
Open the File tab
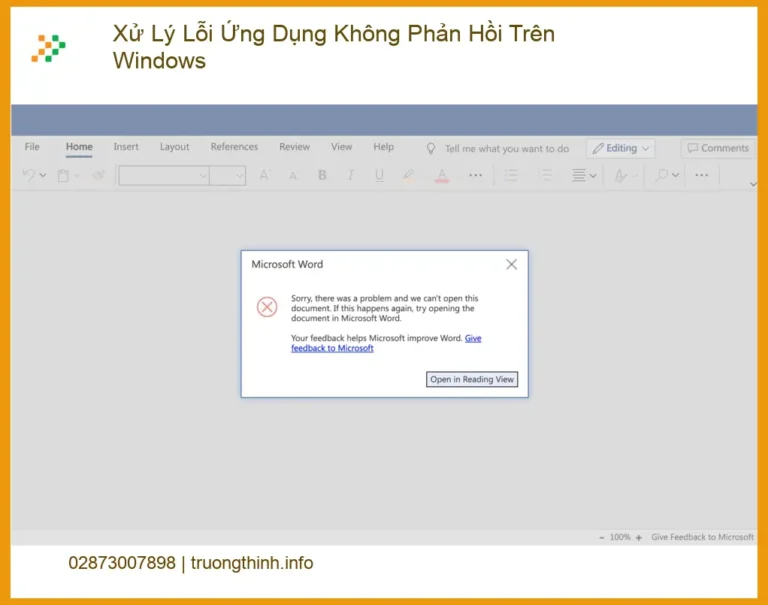click(x=32, y=146)
